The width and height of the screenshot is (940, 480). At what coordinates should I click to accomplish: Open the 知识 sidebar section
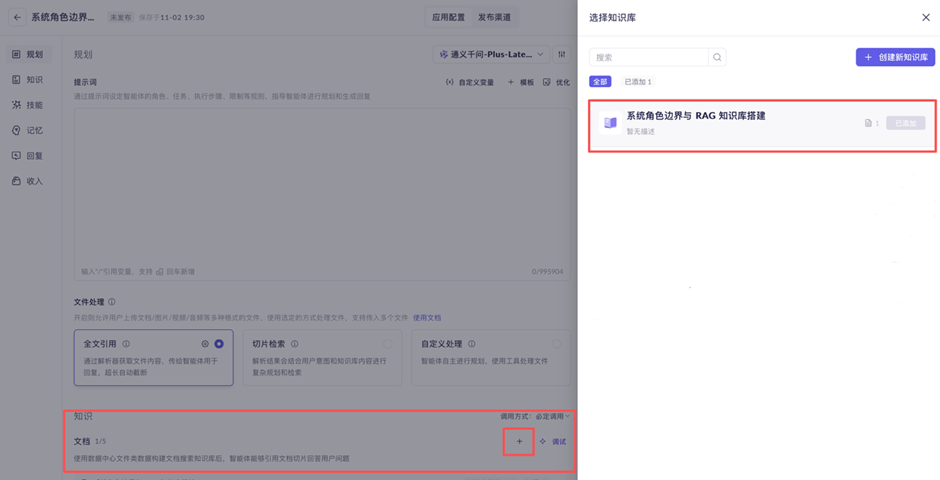point(29,80)
